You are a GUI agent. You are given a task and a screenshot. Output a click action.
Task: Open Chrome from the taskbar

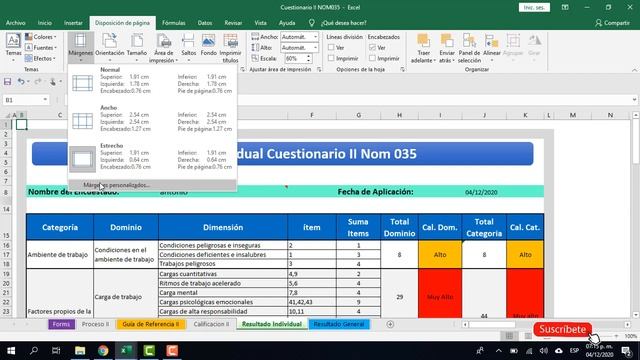point(103,351)
